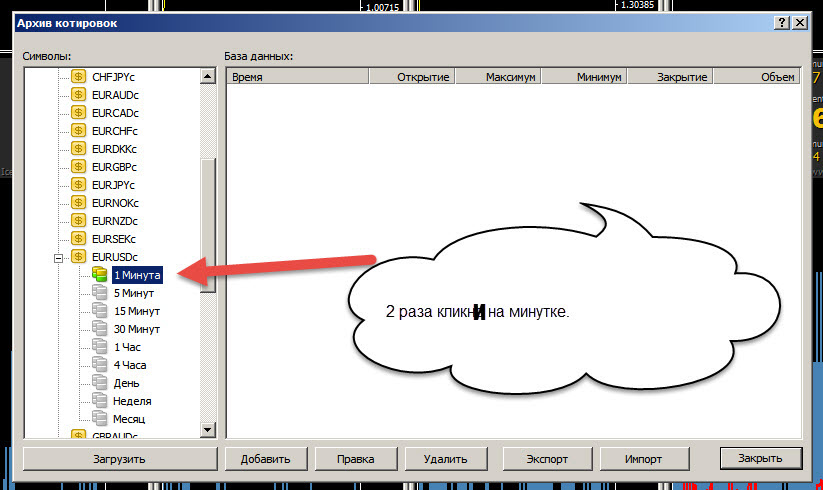Click the Объем column header
Viewport: 823px width, 490px height.
coord(756,77)
